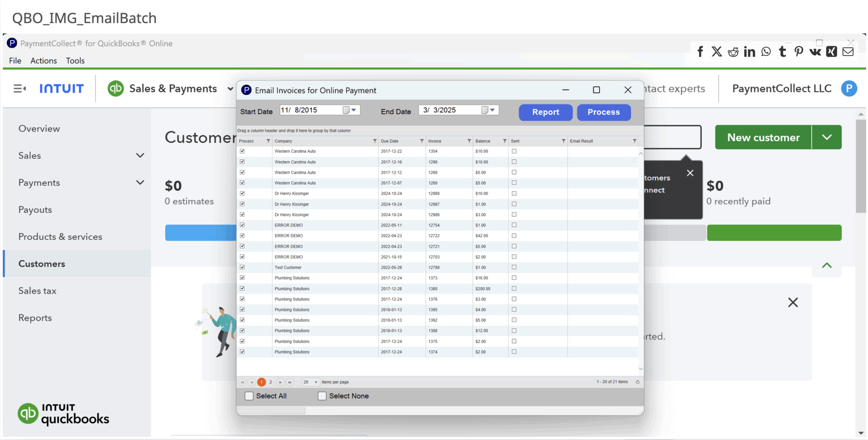Click the LinkedIn share icon
This screenshot has height=440, width=868.
coord(749,52)
